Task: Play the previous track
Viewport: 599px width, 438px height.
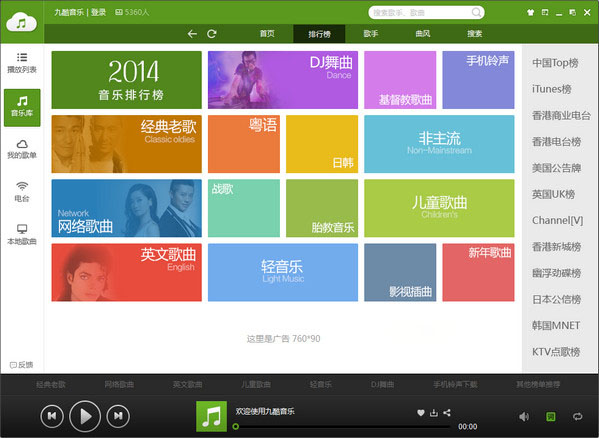Action: click(x=52, y=416)
